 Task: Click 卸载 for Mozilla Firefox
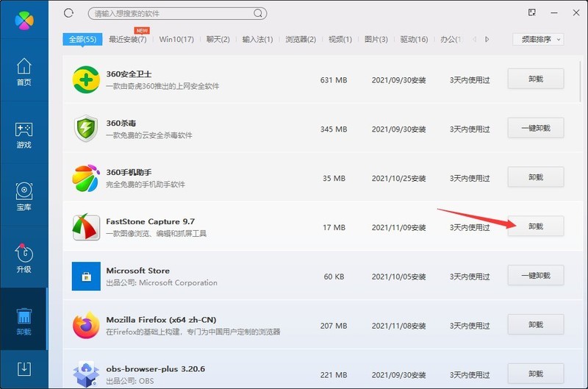coord(536,324)
